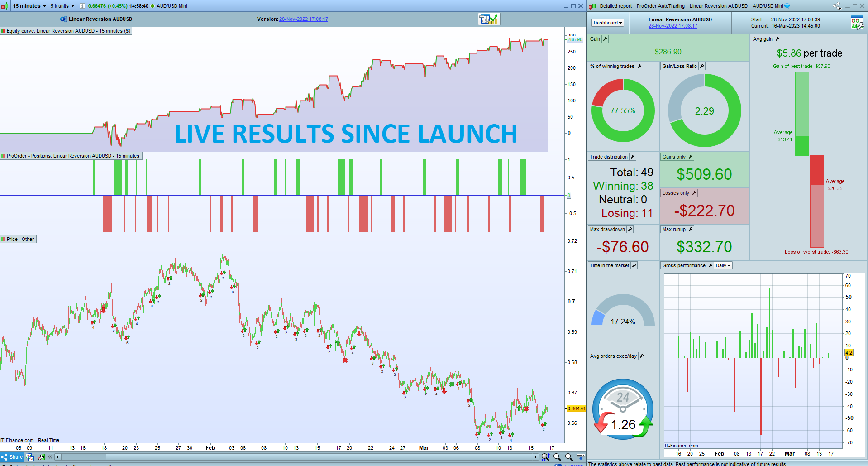This screenshot has width=868, height=466.
Task: Zoom in on the chart time axis
Action: point(569,457)
